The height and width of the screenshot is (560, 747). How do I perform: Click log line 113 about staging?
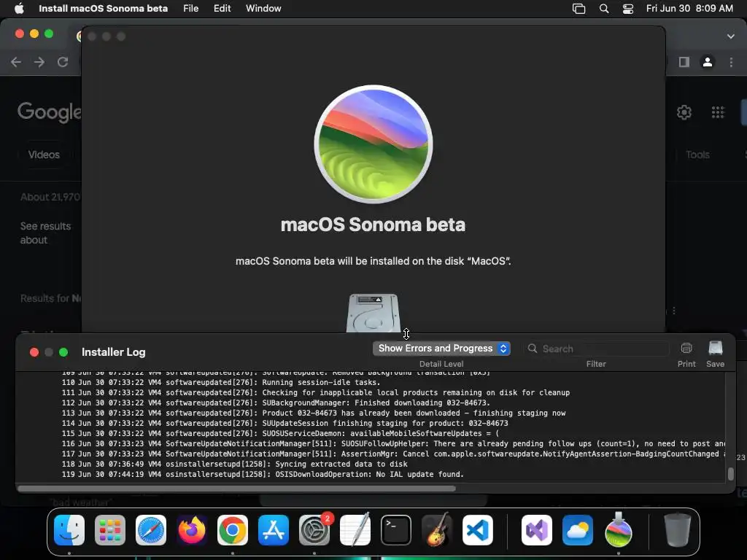point(314,413)
